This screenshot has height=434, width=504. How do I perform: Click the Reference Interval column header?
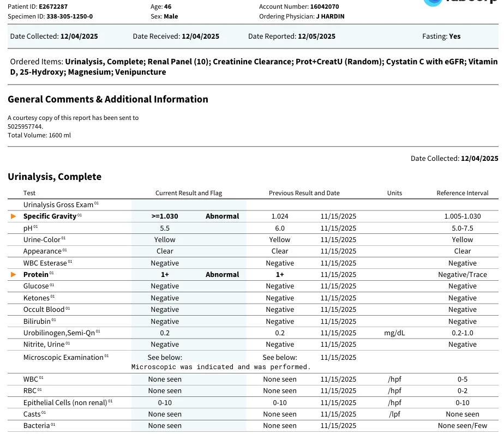[462, 193]
